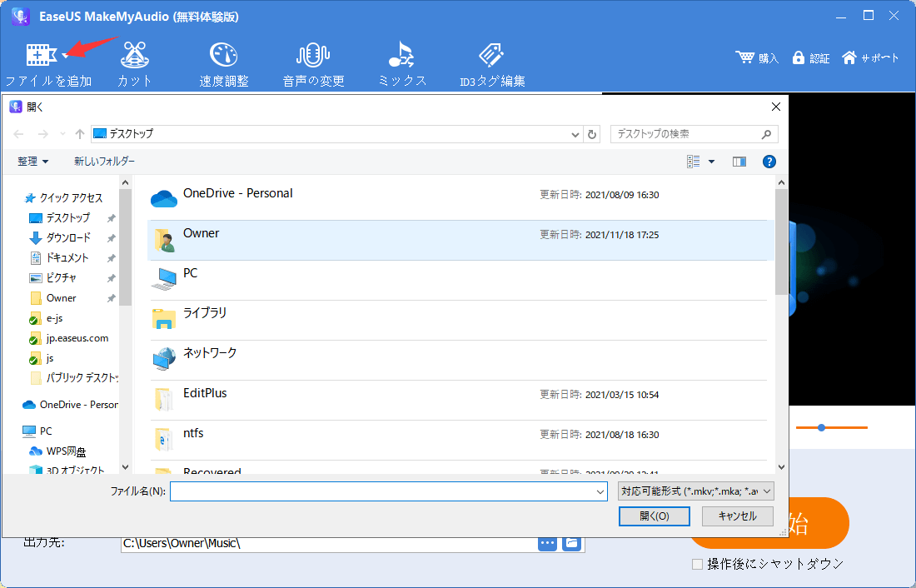Click the デスクトップの検索 search field
Viewport: 916px width, 588px height.
[x=694, y=134]
